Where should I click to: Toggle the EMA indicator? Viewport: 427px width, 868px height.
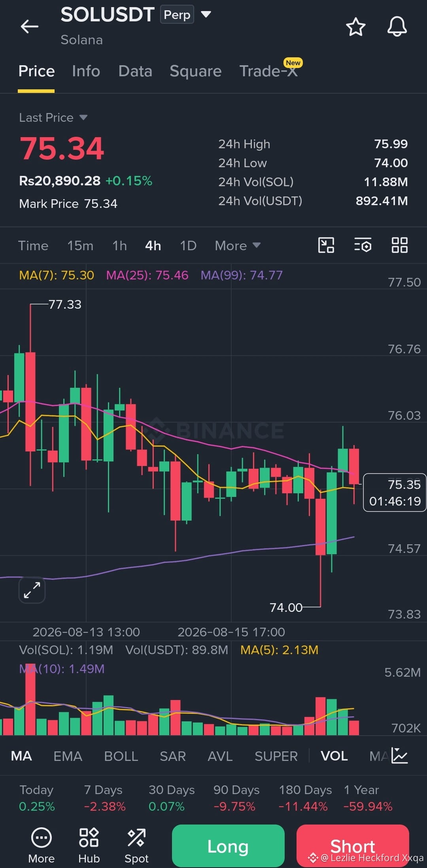tap(68, 756)
